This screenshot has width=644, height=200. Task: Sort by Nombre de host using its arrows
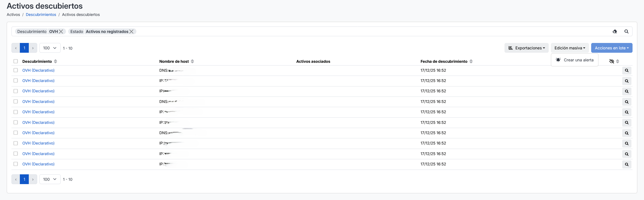192,61
